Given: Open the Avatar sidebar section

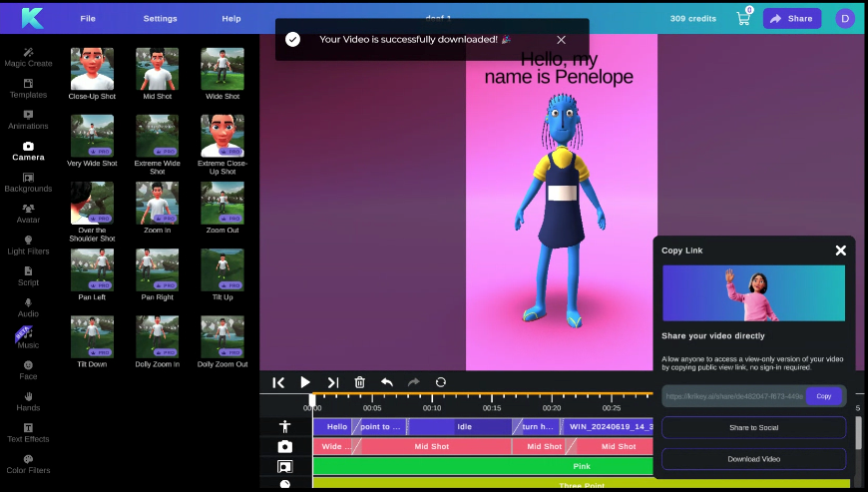Looking at the screenshot, I should pyautogui.click(x=28, y=214).
